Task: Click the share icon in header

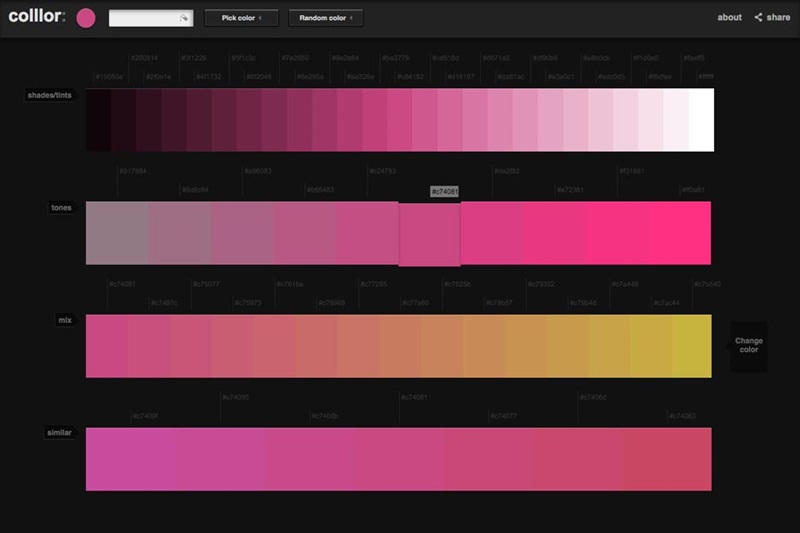Action: coord(759,18)
